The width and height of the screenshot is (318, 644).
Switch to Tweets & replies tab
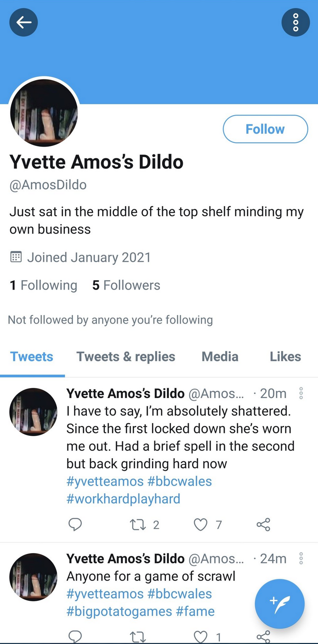coord(126,357)
